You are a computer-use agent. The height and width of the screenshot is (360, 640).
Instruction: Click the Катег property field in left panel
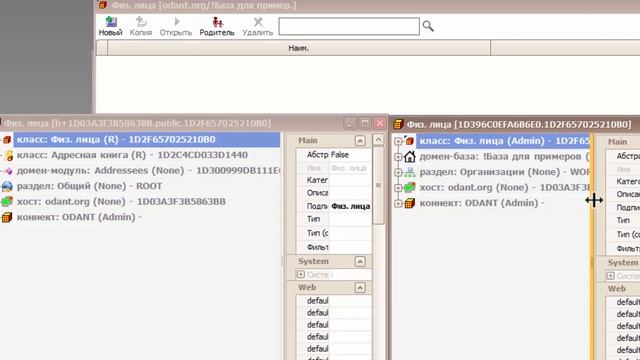tap(350, 180)
